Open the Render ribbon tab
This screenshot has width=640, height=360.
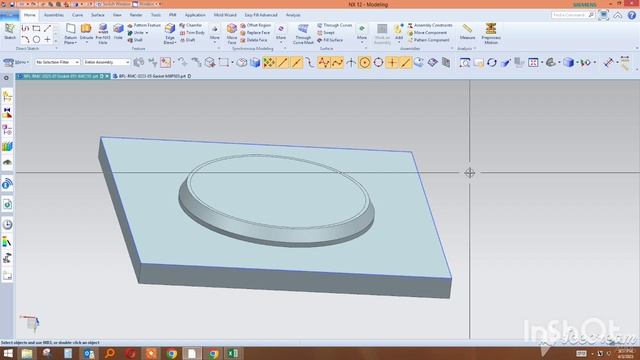136,15
